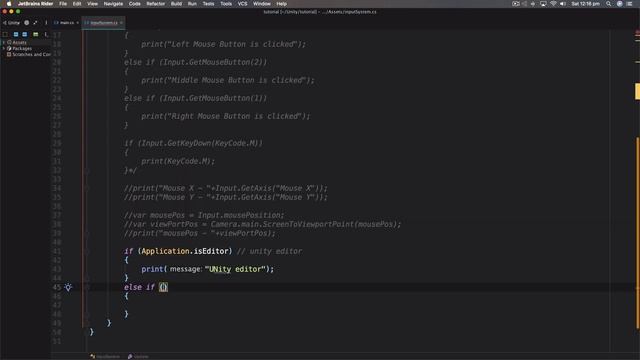Click the Assets folder icon

[9, 42]
